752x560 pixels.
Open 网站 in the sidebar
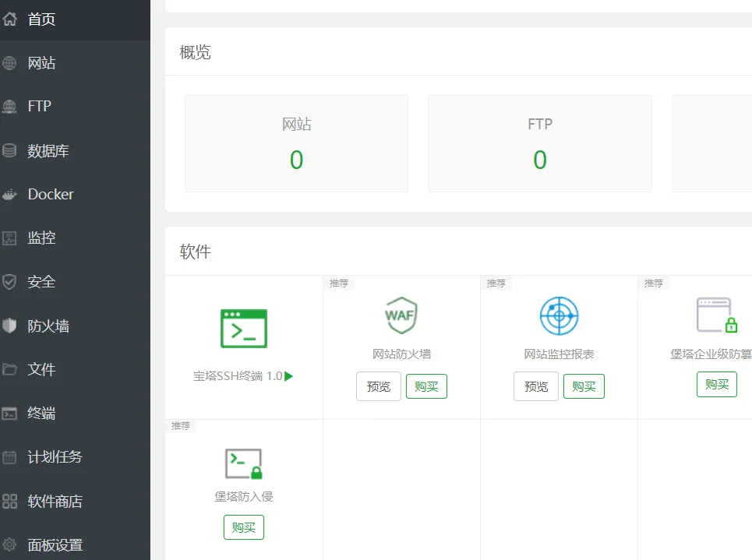42,63
